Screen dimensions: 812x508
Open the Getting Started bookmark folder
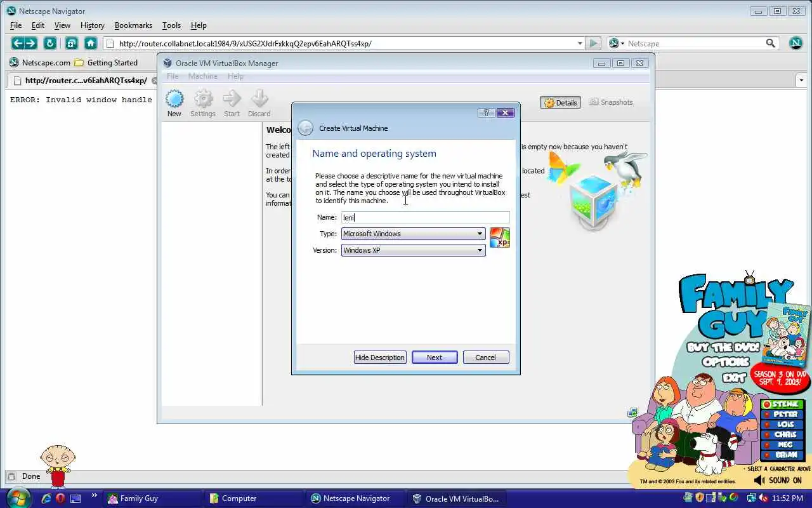point(106,62)
